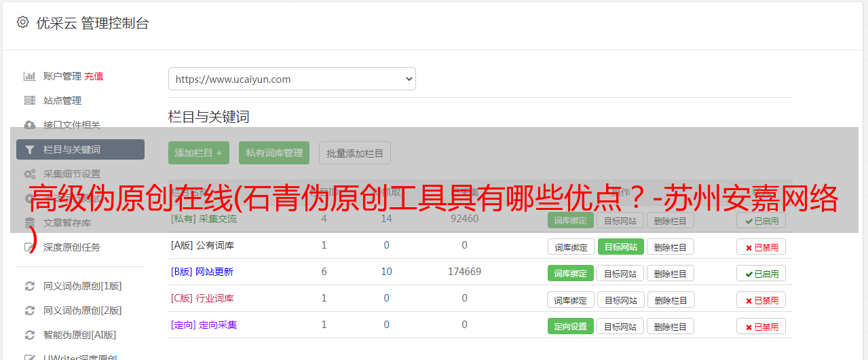The width and height of the screenshot is (868, 360).
Task: Toggle 已启用 status for 采集交流
Action: (761, 220)
